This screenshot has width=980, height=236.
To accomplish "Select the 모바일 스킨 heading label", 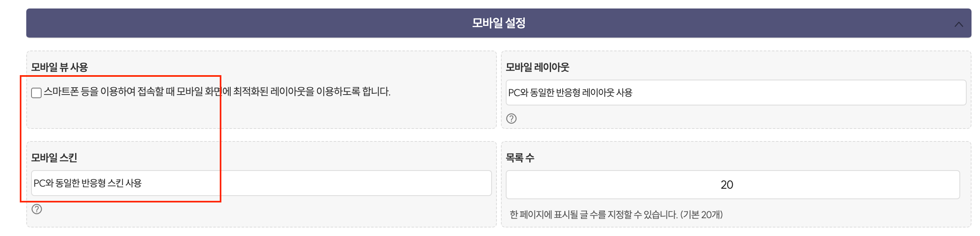I will 54,158.
